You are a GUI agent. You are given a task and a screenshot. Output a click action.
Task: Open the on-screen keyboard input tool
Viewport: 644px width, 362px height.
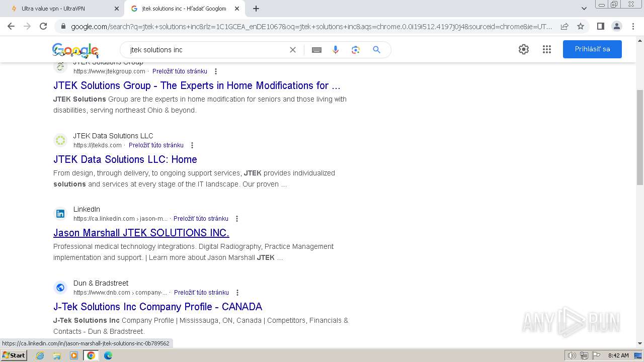click(316, 50)
